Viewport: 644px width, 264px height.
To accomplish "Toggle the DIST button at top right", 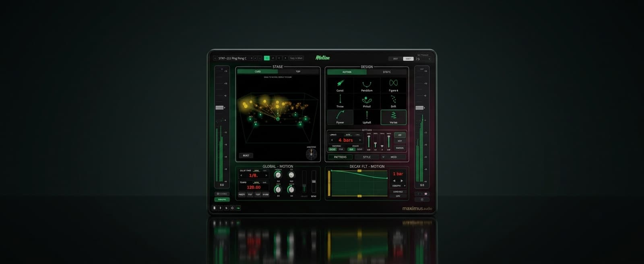I will coord(395,59).
